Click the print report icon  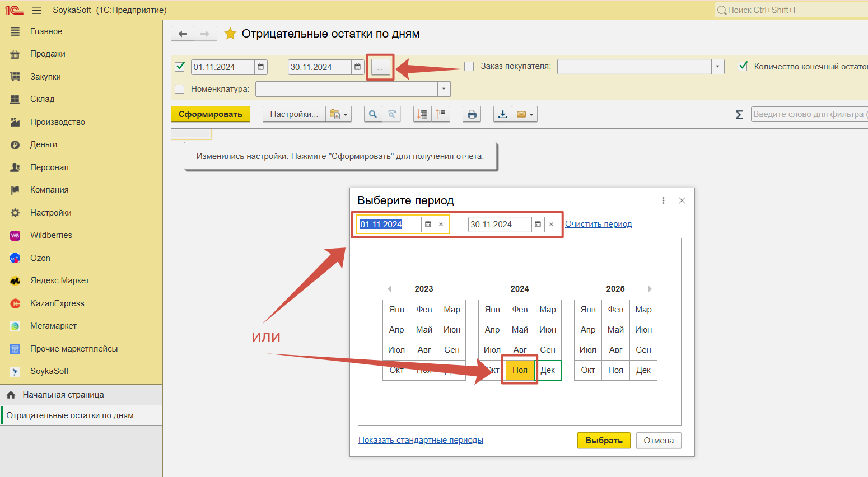(x=472, y=114)
